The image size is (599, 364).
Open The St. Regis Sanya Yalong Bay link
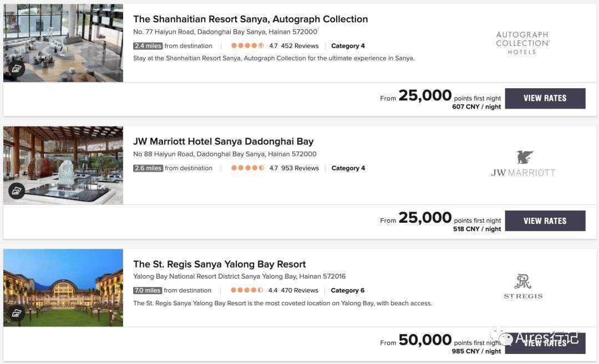(219, 264)
